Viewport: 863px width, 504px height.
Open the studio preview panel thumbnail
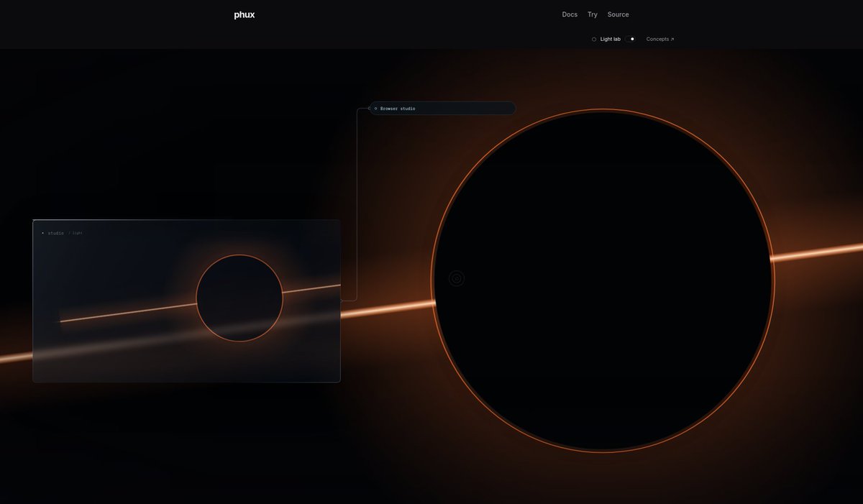pyautogui.click(x=186, y=301)
